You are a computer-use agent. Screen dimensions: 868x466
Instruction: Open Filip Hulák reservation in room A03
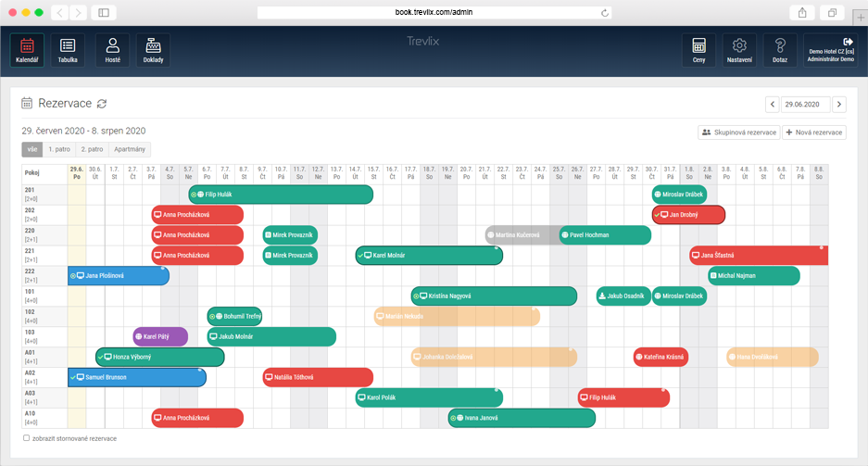coord(623,397)
